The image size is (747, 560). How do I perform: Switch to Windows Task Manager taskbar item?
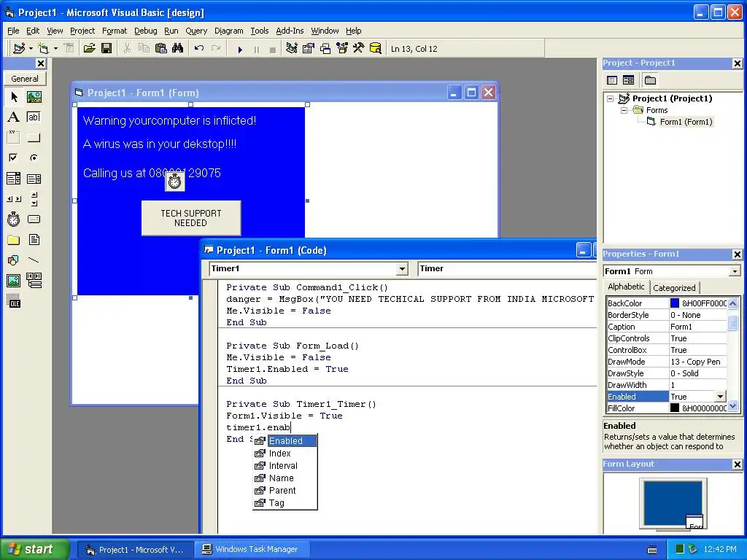tap(252, 550)
